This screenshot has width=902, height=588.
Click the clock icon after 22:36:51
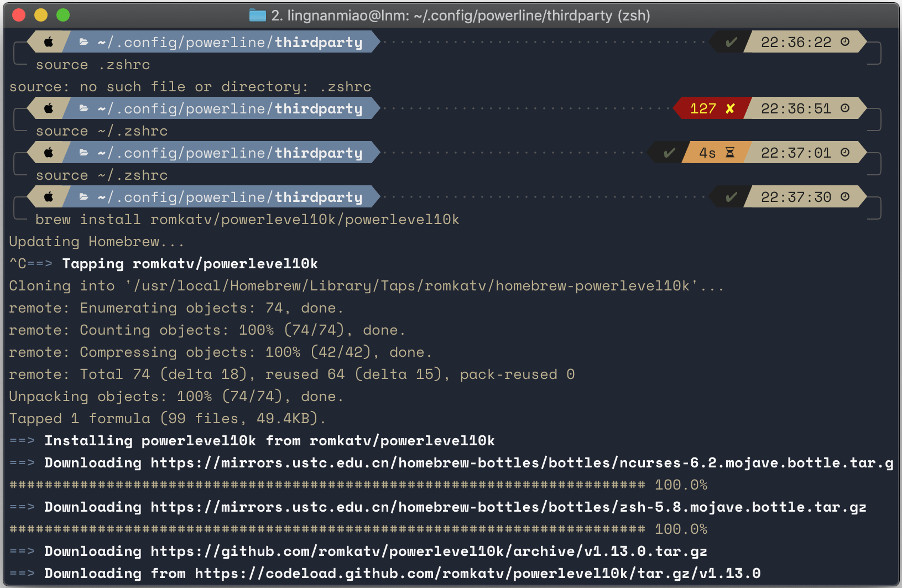(x=845, y=108)
